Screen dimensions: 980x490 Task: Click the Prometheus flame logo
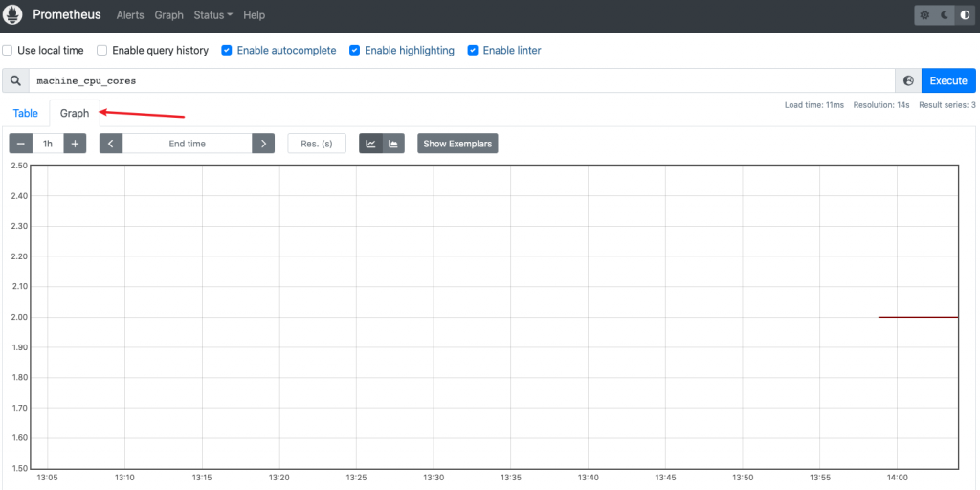pos(15,15)
